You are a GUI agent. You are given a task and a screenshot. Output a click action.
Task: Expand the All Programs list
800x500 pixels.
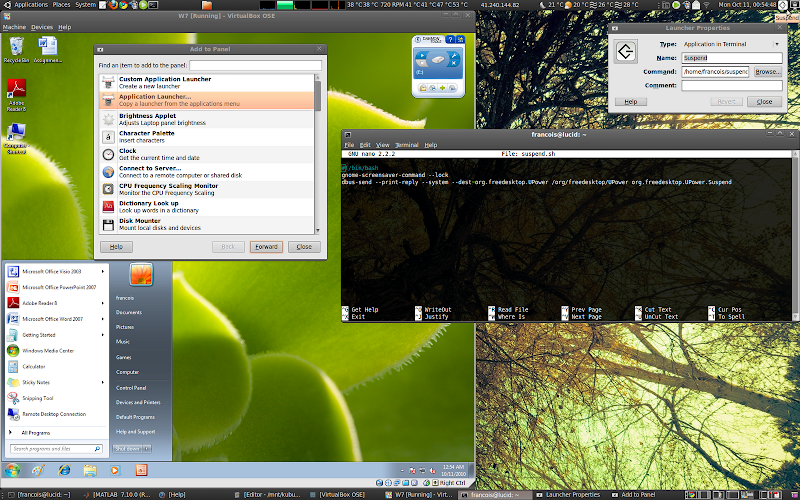39,432
